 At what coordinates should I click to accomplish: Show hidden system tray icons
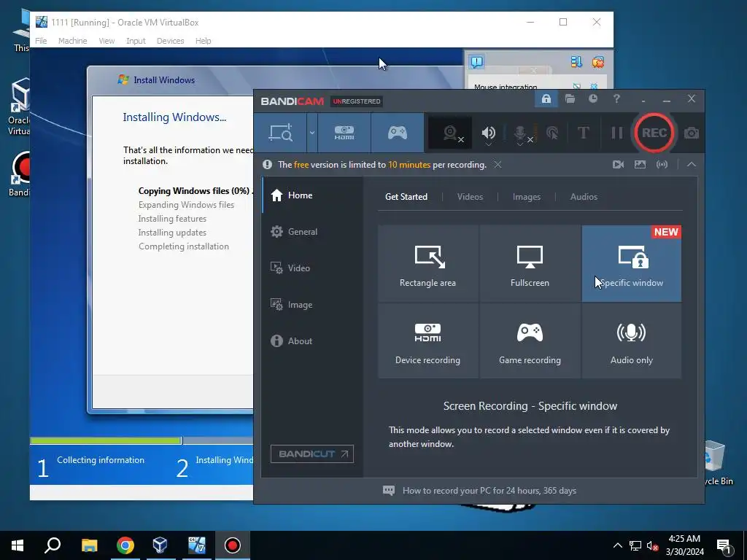click(617, 545)
